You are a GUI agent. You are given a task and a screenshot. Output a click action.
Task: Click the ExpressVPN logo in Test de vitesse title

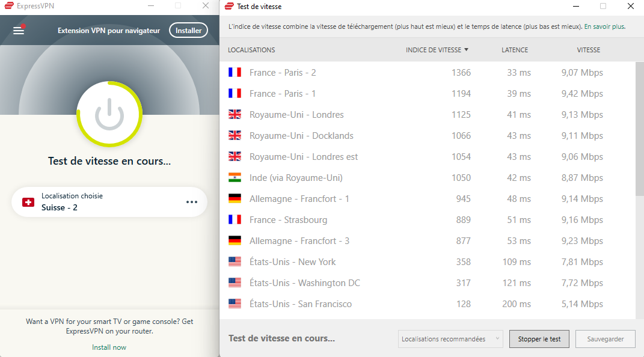tap(229, 6)
